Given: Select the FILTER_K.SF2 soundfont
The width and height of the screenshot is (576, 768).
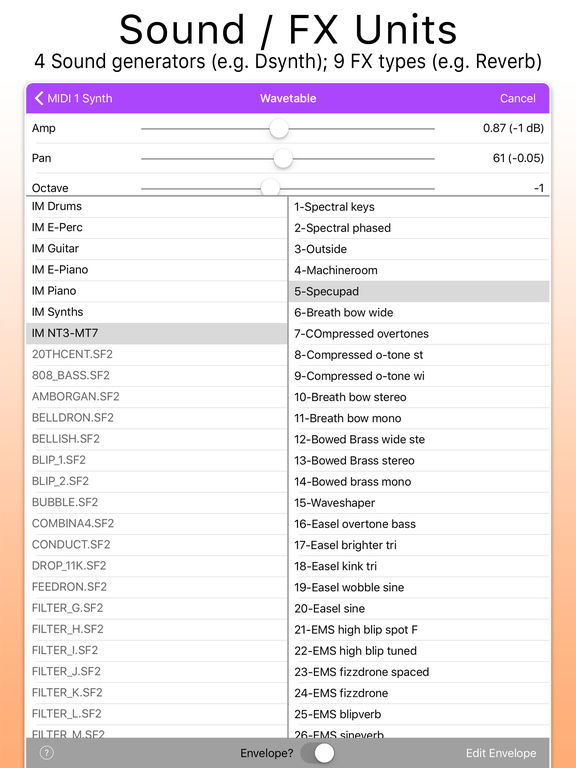Looking at the screenshot, I should (x=156, y=693).
